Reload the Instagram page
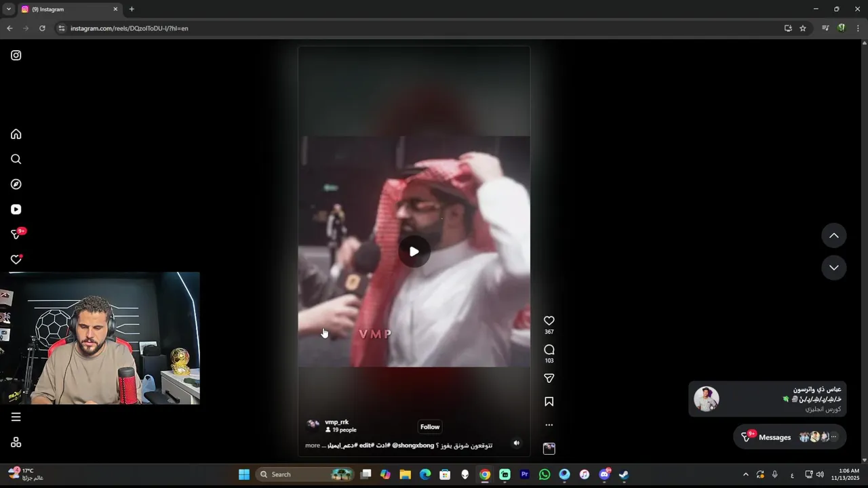The height and width of the screenshot is (488, 868). (42, 28)
